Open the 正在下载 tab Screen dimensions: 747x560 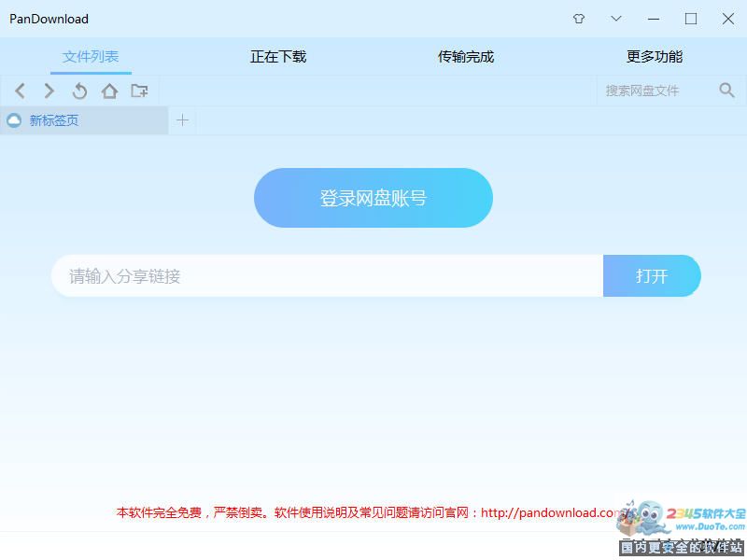coord(278,57)
